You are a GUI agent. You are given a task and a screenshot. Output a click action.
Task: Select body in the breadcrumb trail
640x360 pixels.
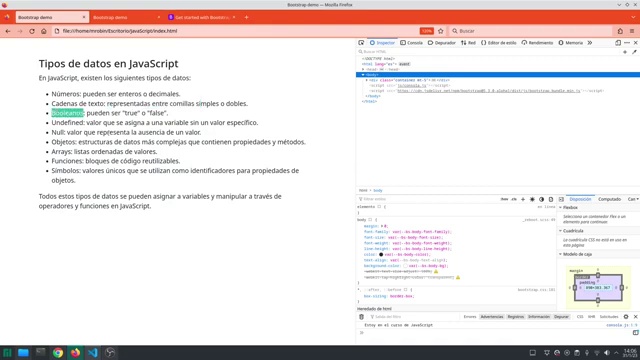point(378,190)
